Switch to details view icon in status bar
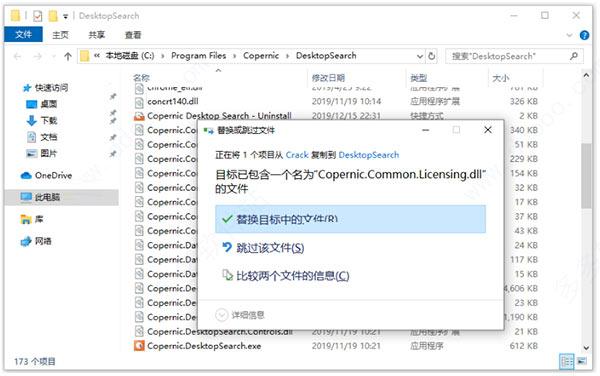 click(x=566, y=361)
